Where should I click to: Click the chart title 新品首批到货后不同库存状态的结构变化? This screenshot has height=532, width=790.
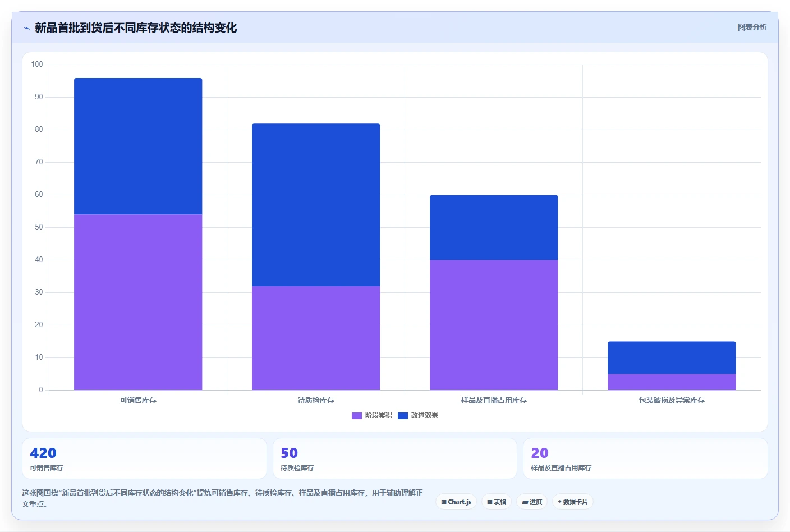click(136, 28)
